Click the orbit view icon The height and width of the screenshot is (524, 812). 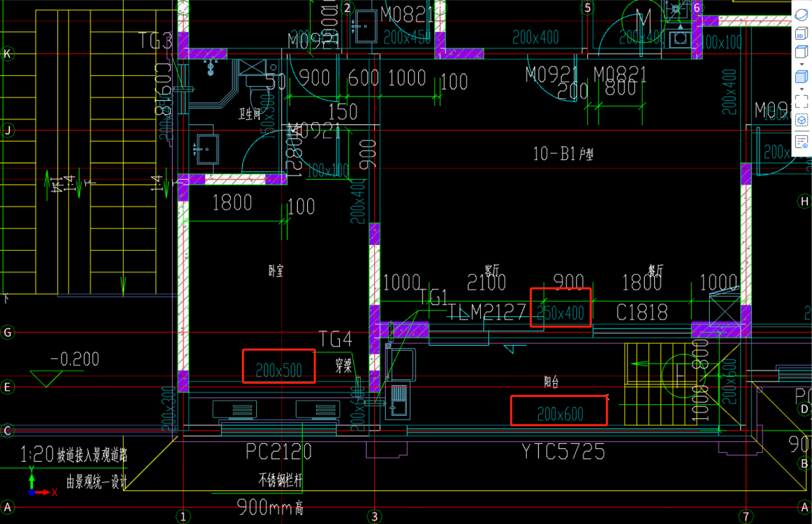click(801, 15)
